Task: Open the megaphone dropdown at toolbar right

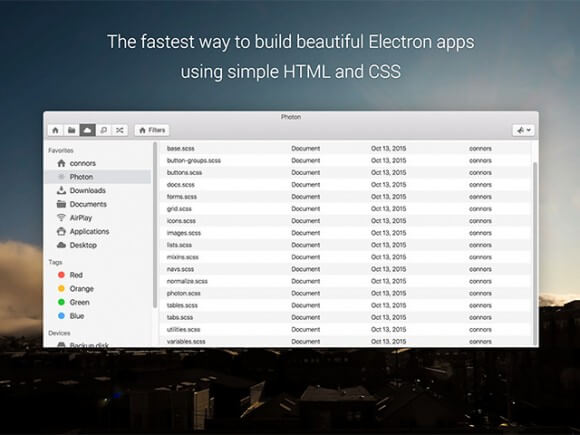Action: (523, 130)
